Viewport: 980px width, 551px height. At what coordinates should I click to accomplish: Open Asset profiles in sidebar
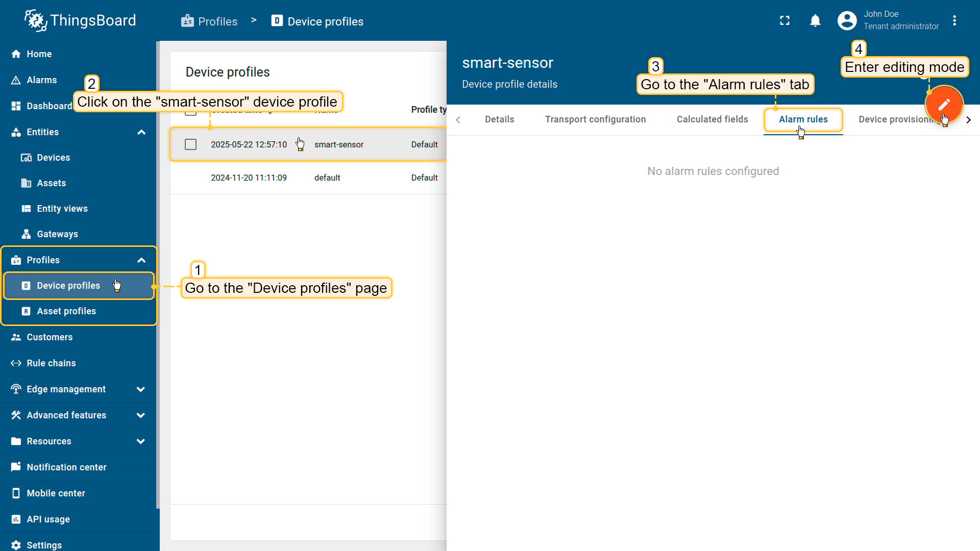click(66, 311)
